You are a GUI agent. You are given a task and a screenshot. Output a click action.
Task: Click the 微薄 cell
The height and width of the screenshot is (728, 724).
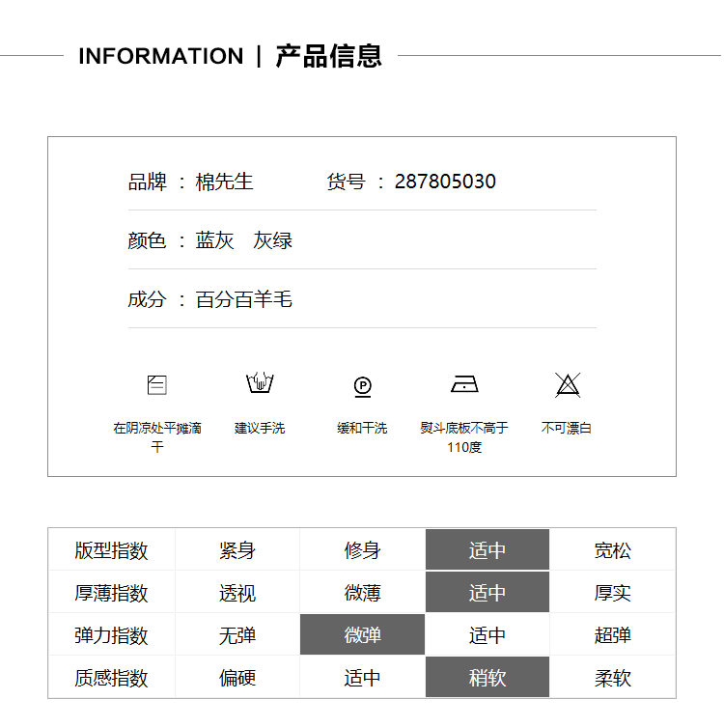point(362,593)
